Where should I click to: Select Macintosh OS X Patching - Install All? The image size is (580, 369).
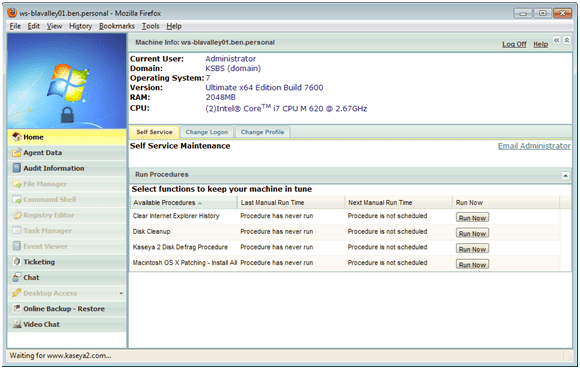(x=185, y=263)
